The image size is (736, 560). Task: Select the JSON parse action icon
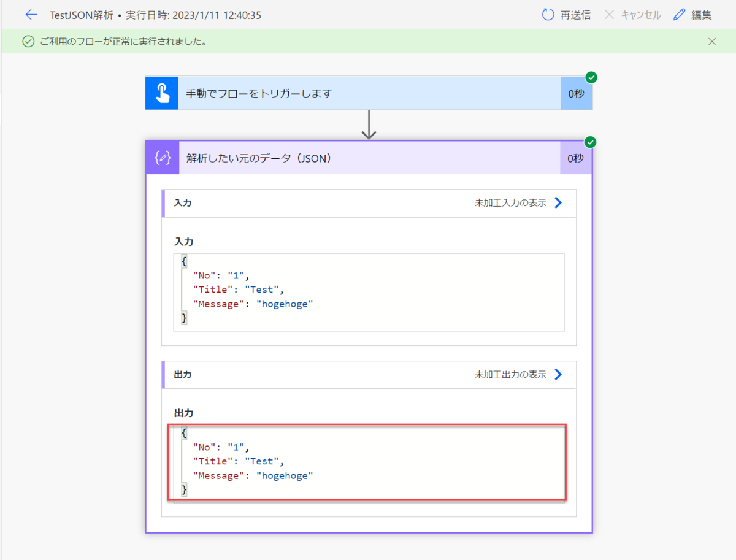click(x=161, y=158)
